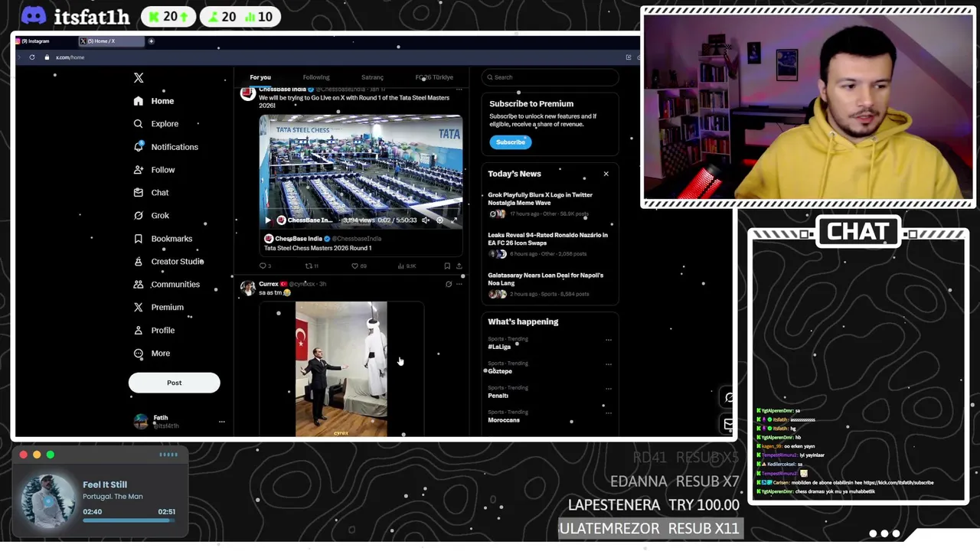Click the Grok icon in sidebar
Screen dimensions: 980x551
138,216
